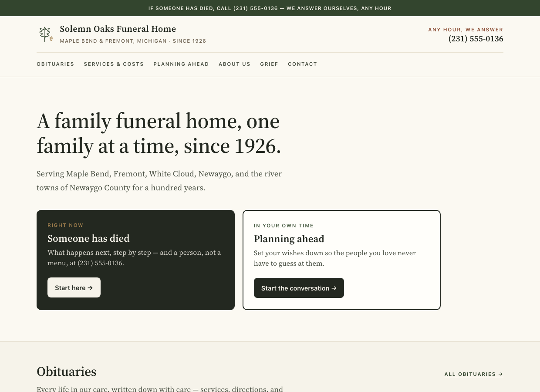
Task: Click 'Set your wishes down' description text
Action: [335, 258]
